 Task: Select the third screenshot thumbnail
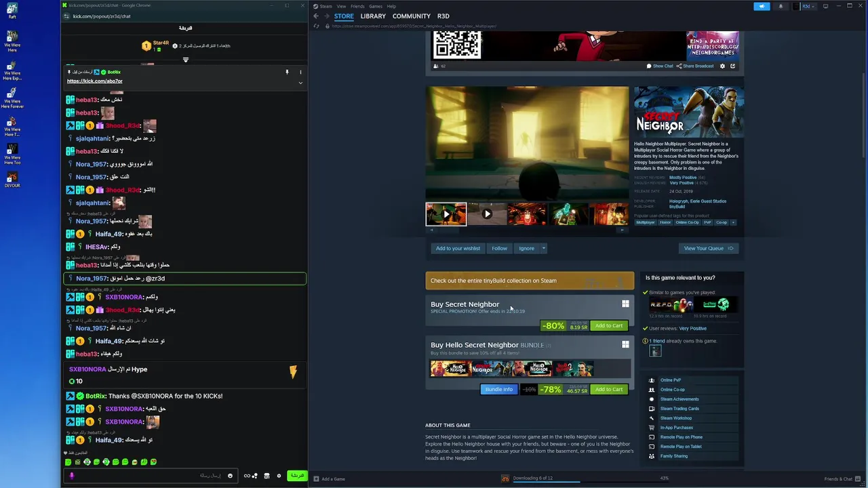tap(527, 214)
